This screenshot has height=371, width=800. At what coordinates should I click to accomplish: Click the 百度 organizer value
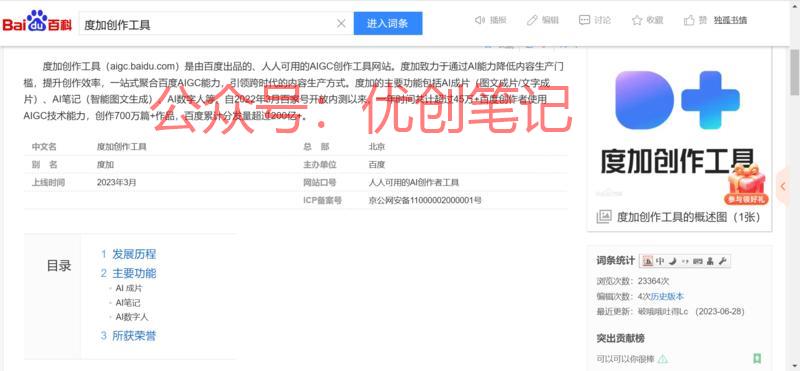tap(377, 164)
